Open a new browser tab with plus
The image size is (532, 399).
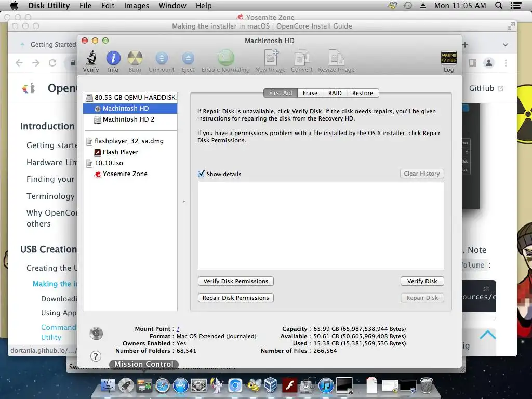(465, 45)
